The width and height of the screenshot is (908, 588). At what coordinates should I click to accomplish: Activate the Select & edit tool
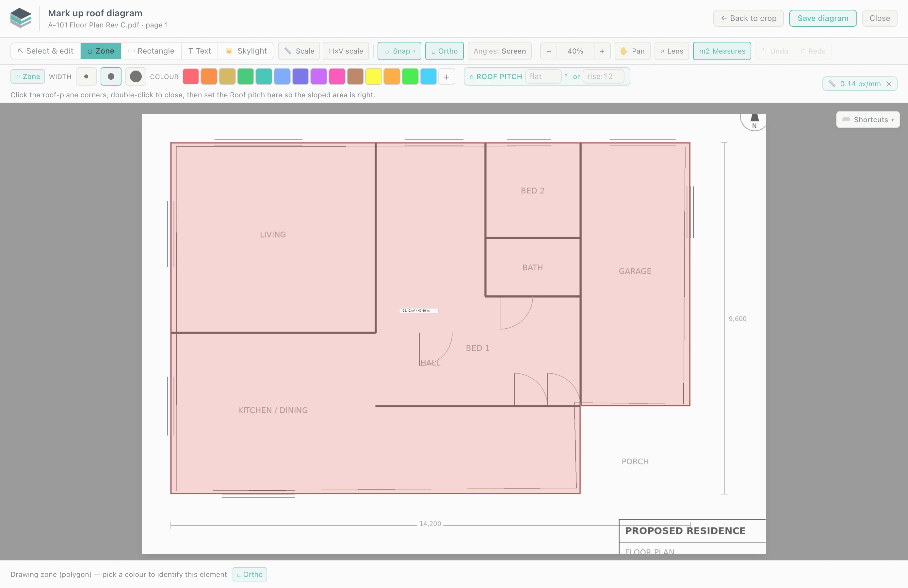click(46, 51)
